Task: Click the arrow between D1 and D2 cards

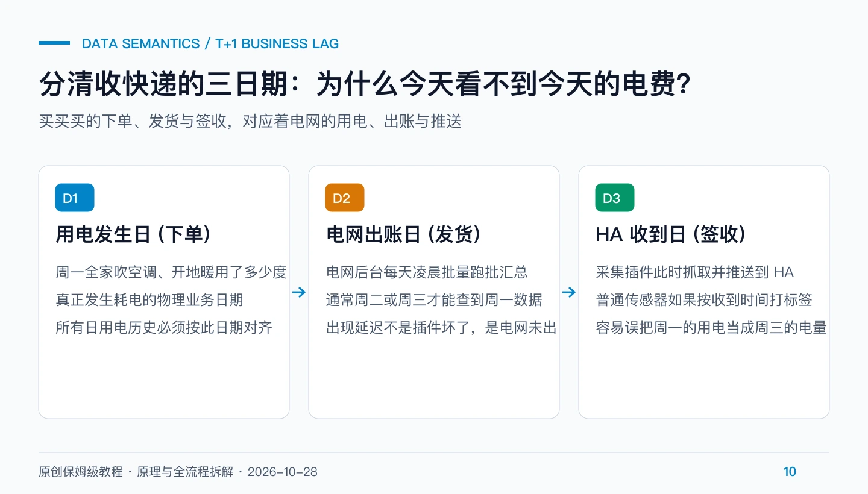Action: click(299, 293)
